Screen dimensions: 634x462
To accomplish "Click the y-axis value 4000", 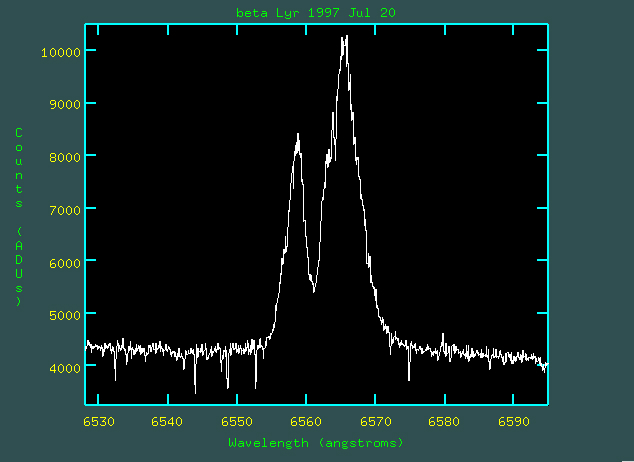I will (65, 368).
